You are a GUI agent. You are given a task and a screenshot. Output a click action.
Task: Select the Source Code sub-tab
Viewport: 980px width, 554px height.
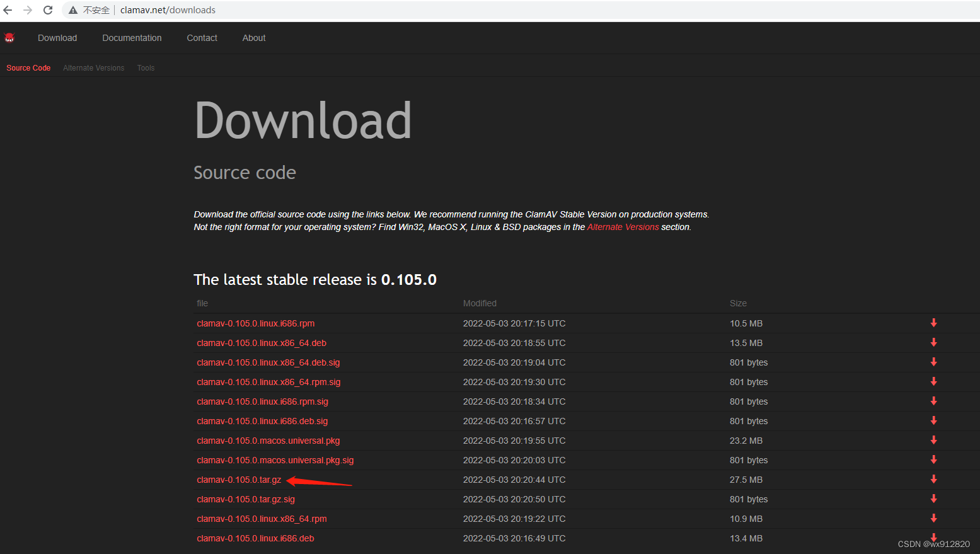pyautogui.click(x=28, y=68)
